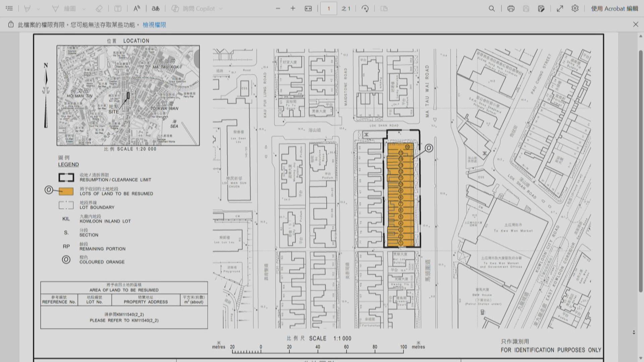Expand the highlighter options dropdown arrow
644x362 pixels.
[38, 9]
